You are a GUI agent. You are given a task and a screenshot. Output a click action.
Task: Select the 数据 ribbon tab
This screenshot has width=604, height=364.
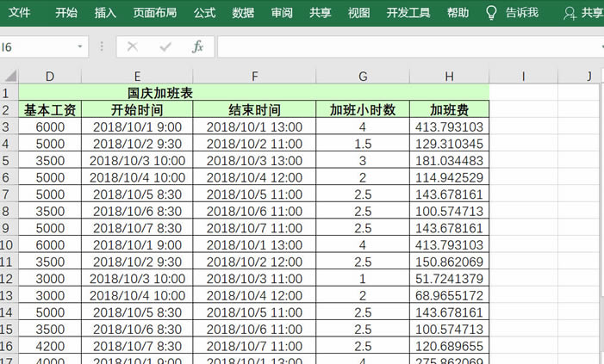pyautogui.click(x=243, y=12)
